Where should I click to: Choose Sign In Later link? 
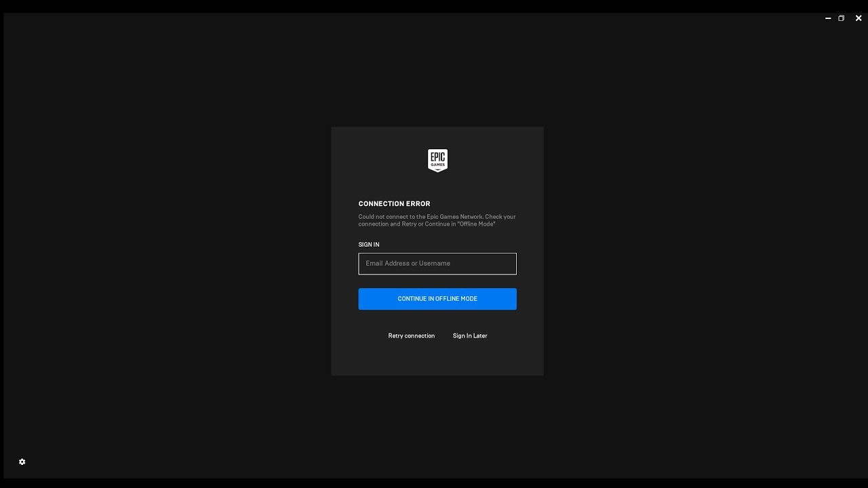pyautogui.click(x=470, y=335)
